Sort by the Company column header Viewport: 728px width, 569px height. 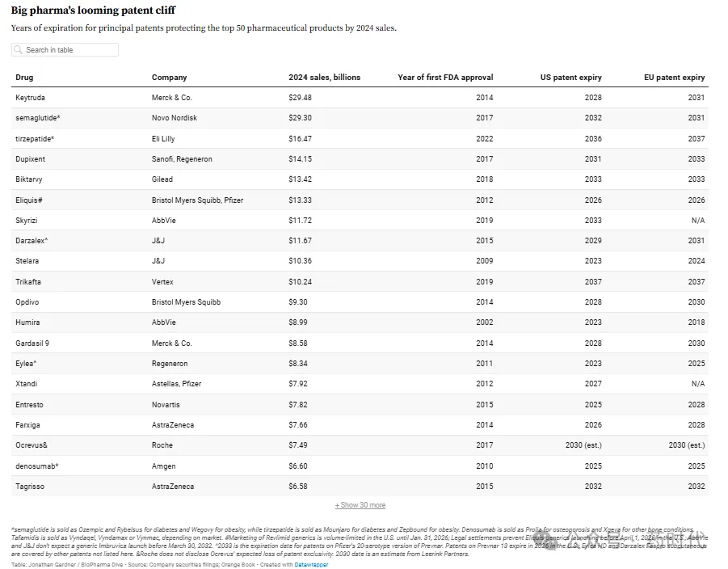169,78
